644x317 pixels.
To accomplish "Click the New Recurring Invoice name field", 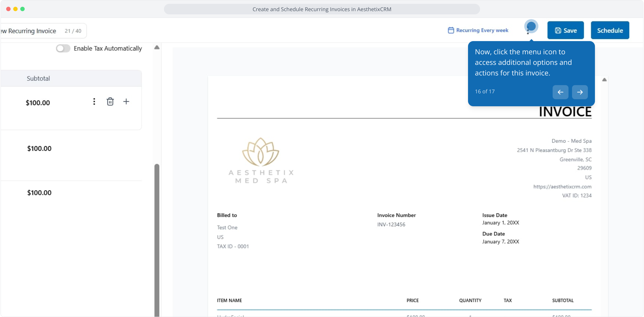I will (32, 31).
